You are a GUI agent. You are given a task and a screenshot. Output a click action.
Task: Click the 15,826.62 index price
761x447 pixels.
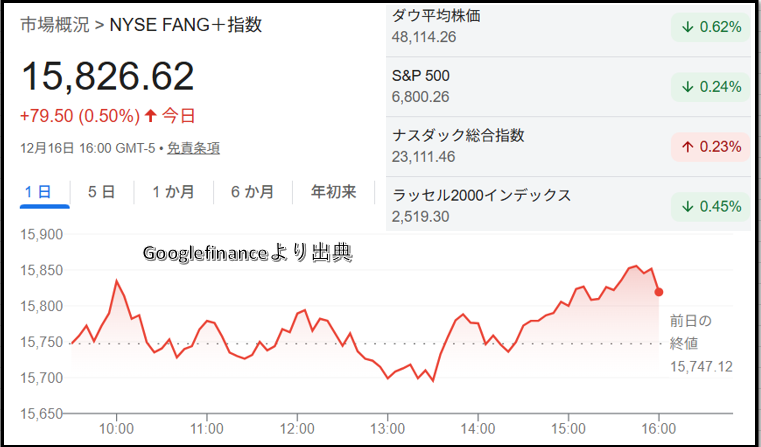click(108, 77)
